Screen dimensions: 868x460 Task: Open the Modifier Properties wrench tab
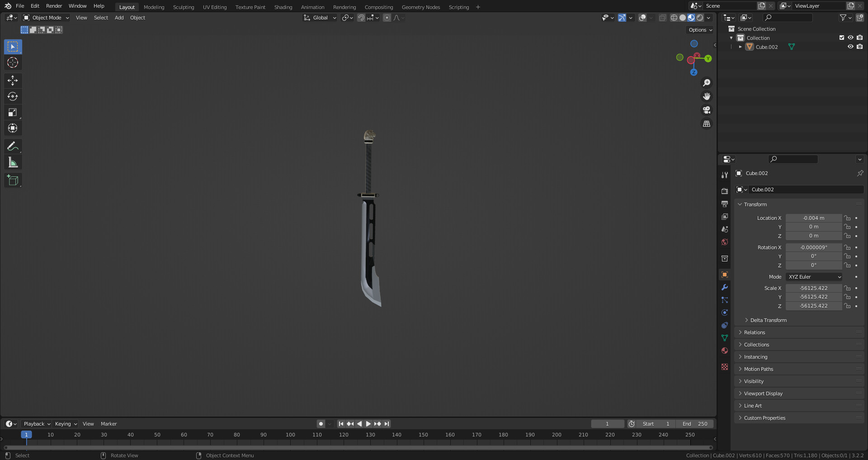tap(724, 287)
